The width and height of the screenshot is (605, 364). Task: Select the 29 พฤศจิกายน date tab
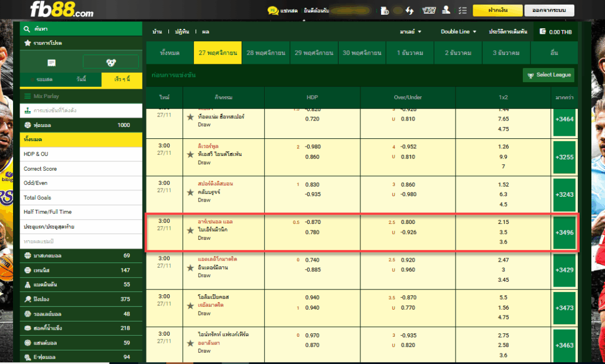tap(314, 53)
